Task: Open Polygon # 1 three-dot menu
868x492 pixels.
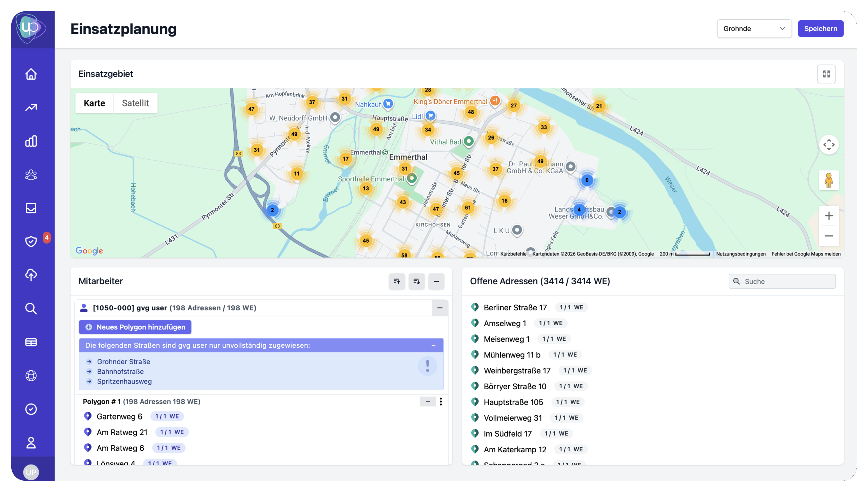Action: point(440,402)
